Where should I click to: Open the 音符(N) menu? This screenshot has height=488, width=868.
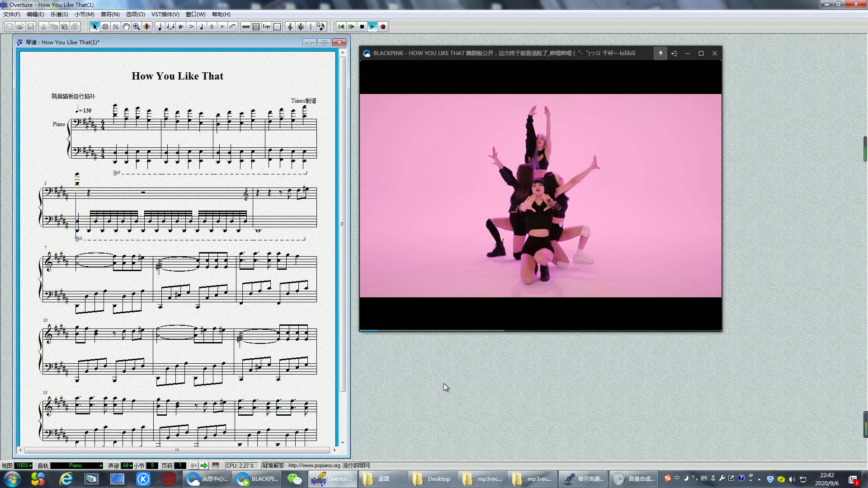click(110, 14)
